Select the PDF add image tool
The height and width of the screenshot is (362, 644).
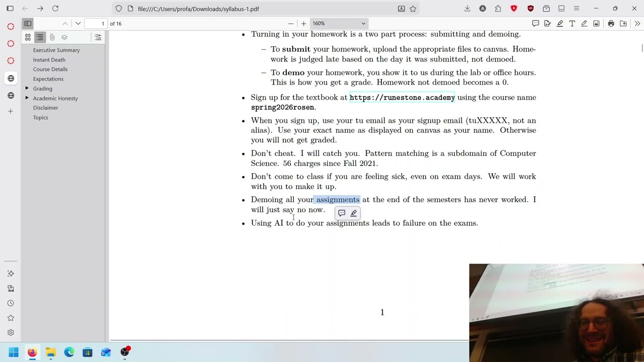(x=596, y=24)
